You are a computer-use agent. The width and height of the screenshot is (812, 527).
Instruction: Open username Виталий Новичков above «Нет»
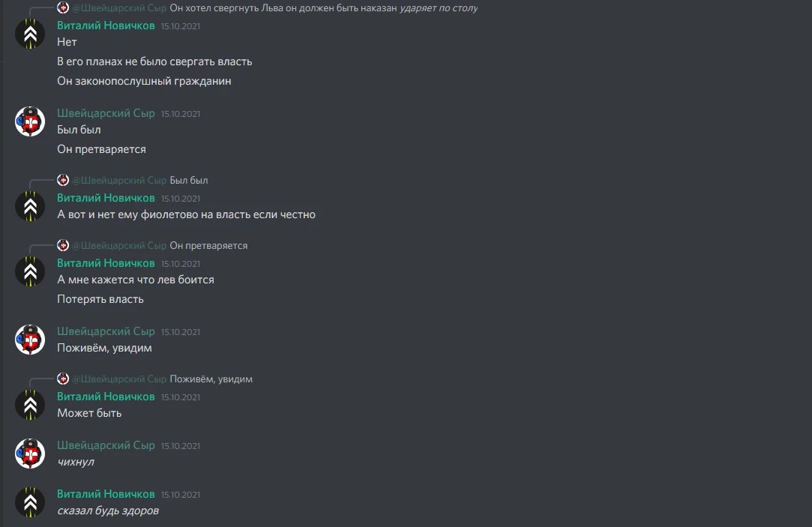coord(106,25)
